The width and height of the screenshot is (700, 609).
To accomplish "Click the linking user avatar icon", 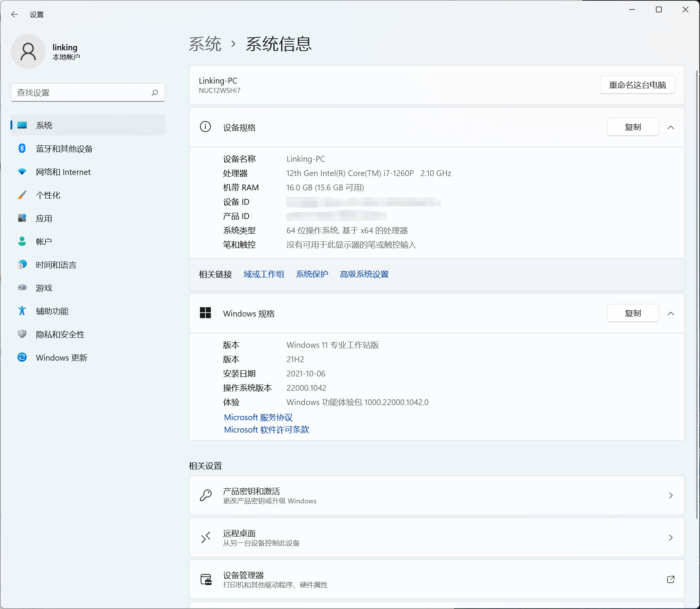I will point(28,51).
